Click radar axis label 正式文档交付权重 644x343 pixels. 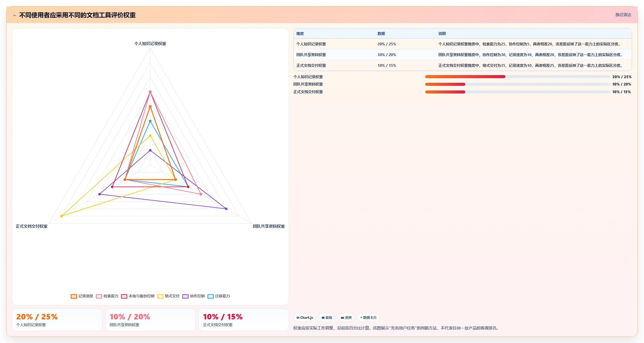[x=32, y=226]
